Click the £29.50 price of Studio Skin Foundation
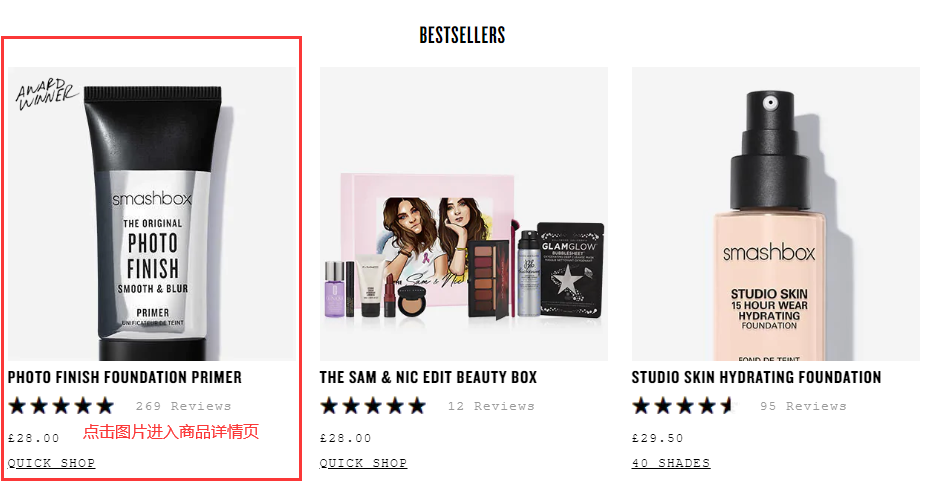 coord(658,438)
